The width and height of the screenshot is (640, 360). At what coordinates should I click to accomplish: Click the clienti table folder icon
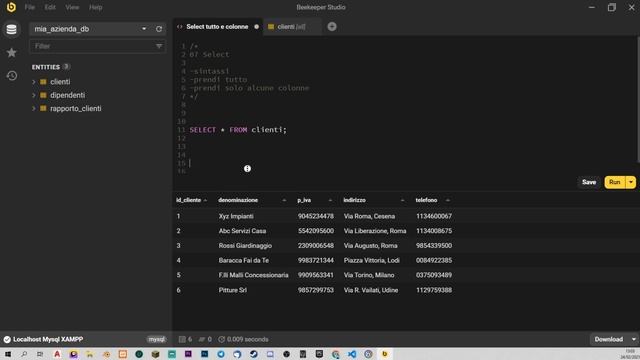pos(43,82)
